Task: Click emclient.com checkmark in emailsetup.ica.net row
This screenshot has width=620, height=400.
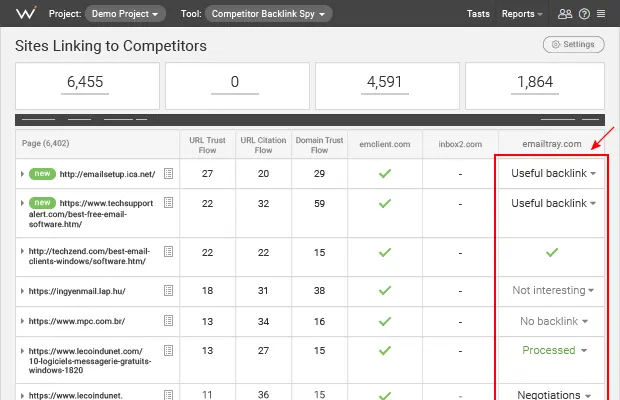Action: pos(385,174)
